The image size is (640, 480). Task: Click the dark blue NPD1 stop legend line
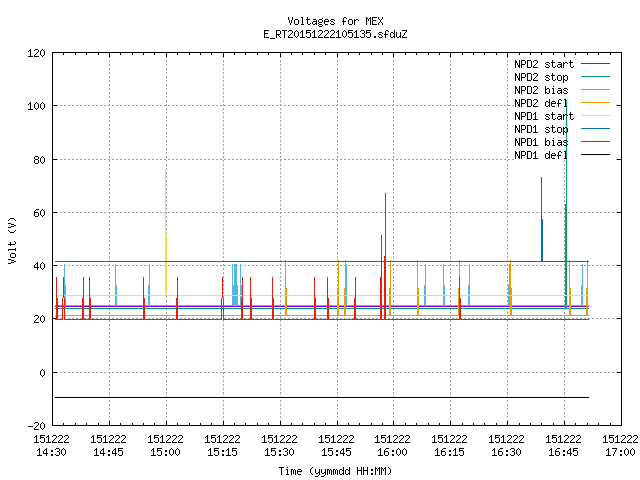point(595,129)
